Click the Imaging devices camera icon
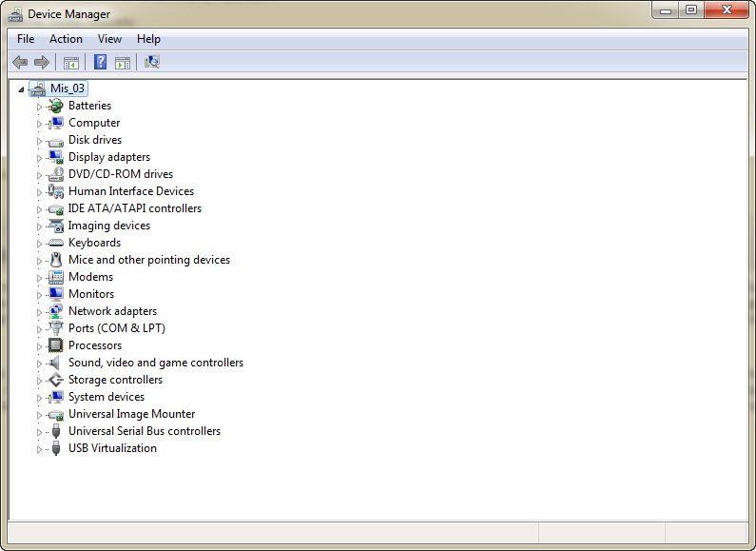Image resolution: width=756 pixels, height=551 pixels. tap(56, 226)
